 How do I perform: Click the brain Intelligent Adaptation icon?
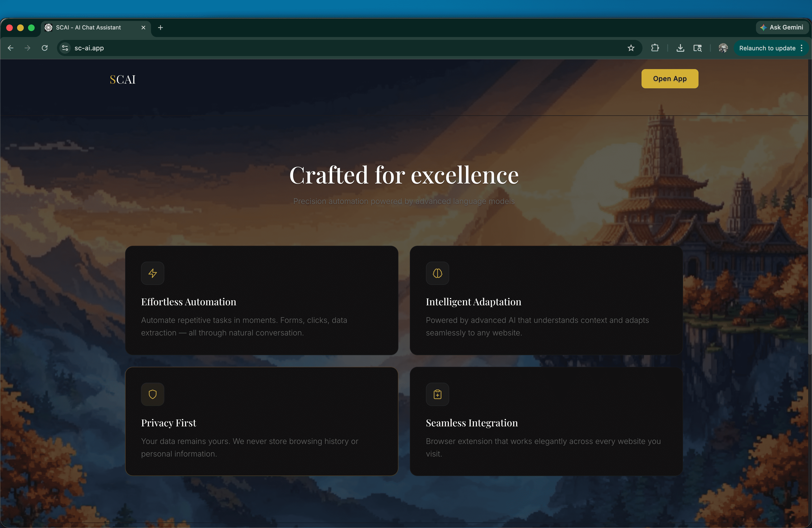pyautogui.click(x=437, y=273)
